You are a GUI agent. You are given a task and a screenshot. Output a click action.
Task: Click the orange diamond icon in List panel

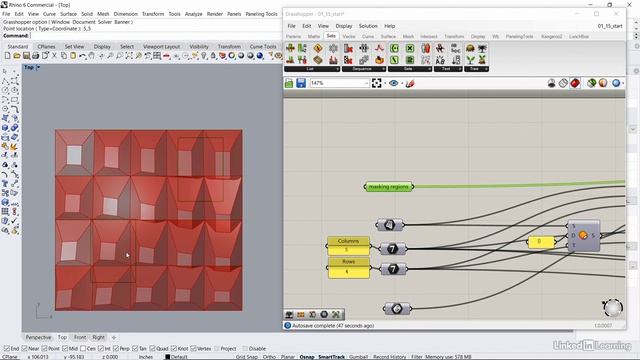click(x=318, y=49)
